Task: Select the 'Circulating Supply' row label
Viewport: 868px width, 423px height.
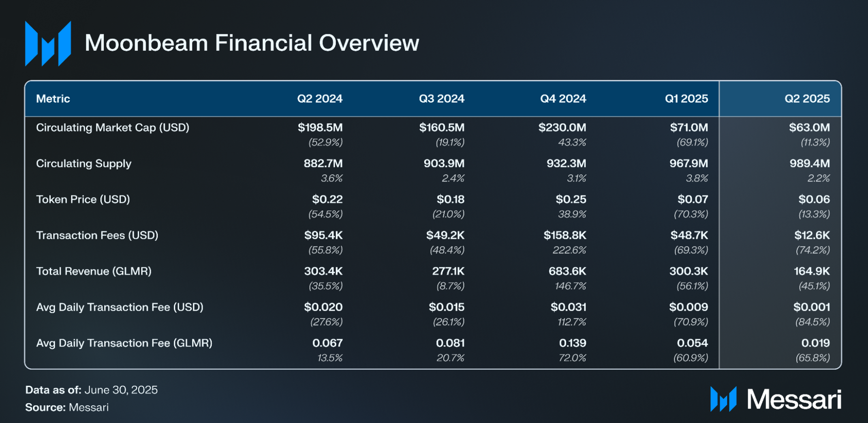Action: pyautogui.click(x=84, y=164)
